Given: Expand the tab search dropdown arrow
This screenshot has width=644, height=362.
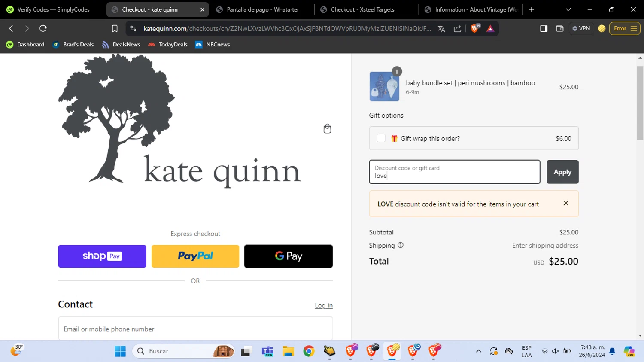Looking at the screenshot, I should (x=568, y=9).
